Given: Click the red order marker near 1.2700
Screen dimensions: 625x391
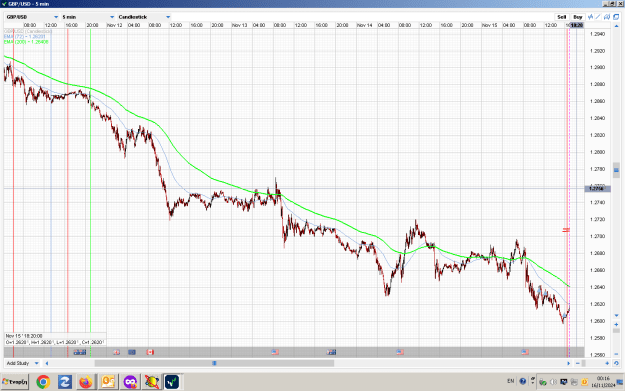Looking at the screenshot, I should pos(566,230).
